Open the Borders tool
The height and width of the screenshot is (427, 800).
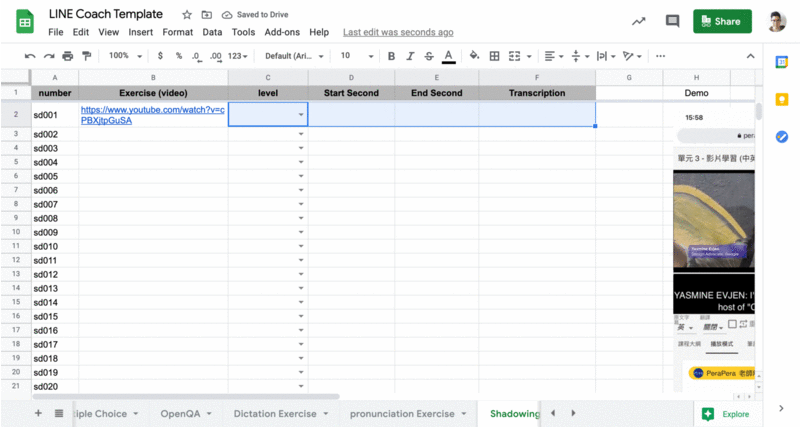(x=494, y=56)
